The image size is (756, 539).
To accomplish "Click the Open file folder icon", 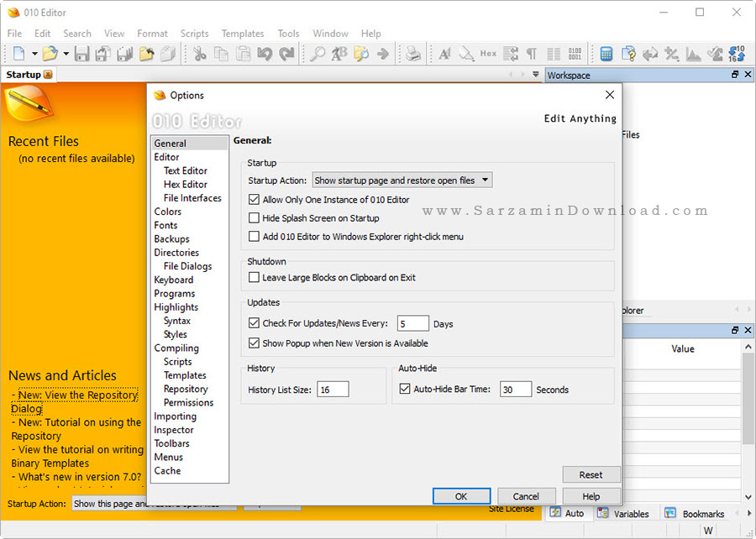I will (x=50, y=54).
